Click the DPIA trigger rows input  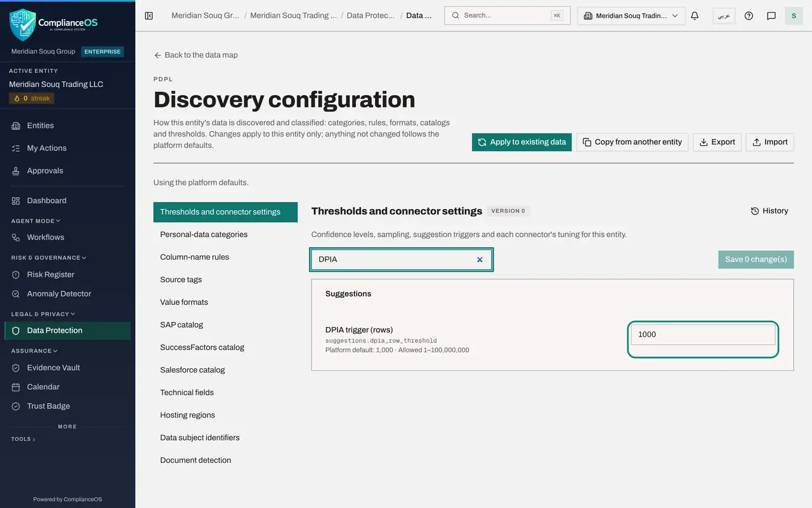click(x=703, y=335)
